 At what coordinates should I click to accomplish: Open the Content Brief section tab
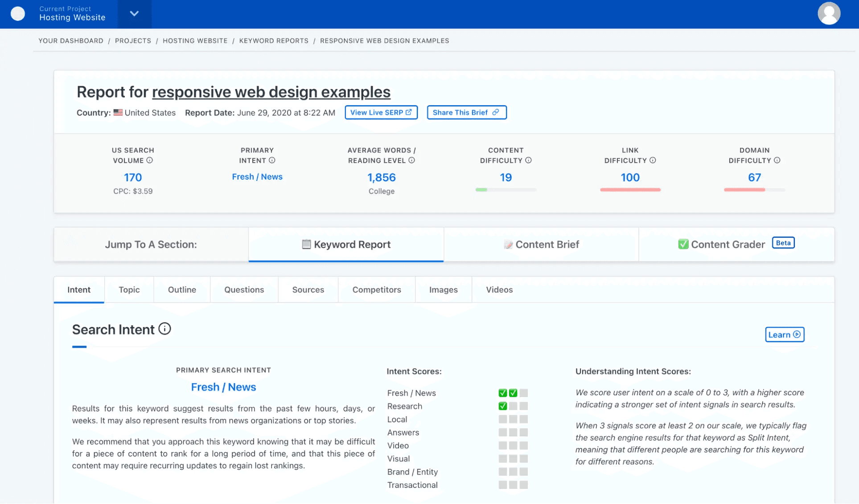click(541, 244)
